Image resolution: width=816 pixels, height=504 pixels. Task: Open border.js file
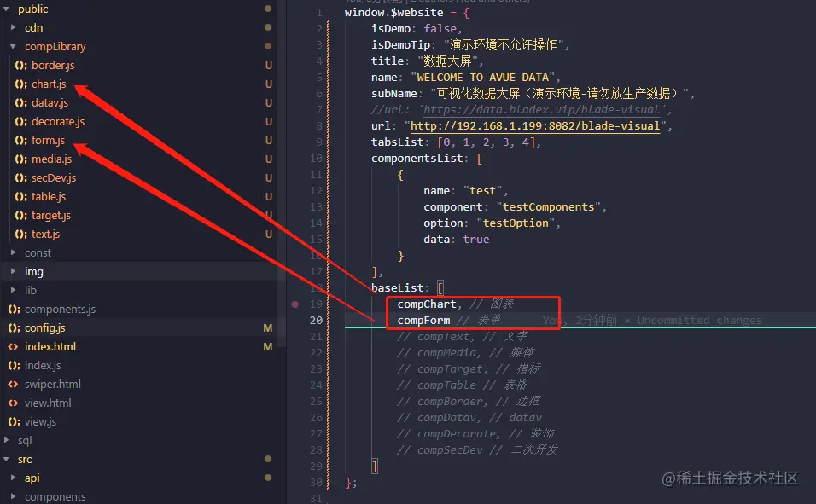point(53,65)
